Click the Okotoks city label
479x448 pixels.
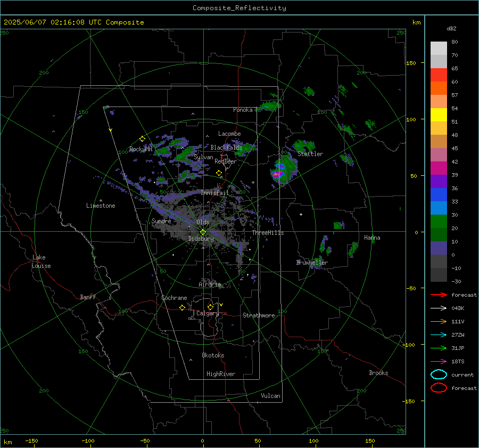coord(213,355)
